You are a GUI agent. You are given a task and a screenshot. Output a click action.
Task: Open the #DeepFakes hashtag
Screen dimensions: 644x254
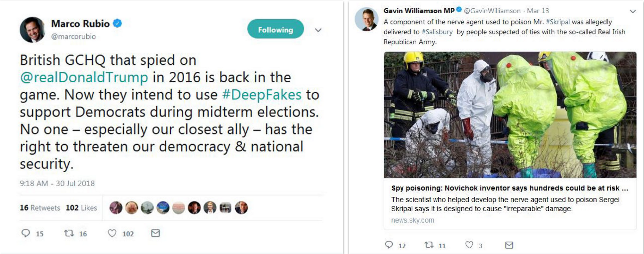[x=262, y=95]
